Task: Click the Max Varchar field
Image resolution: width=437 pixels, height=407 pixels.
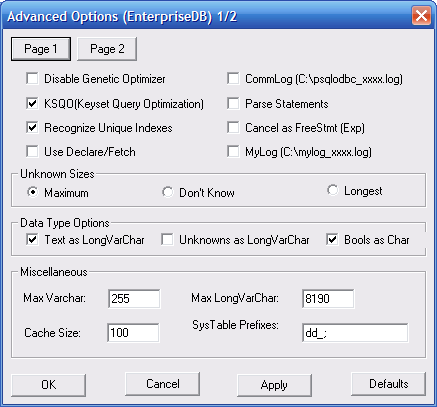Action: point(134,299)
